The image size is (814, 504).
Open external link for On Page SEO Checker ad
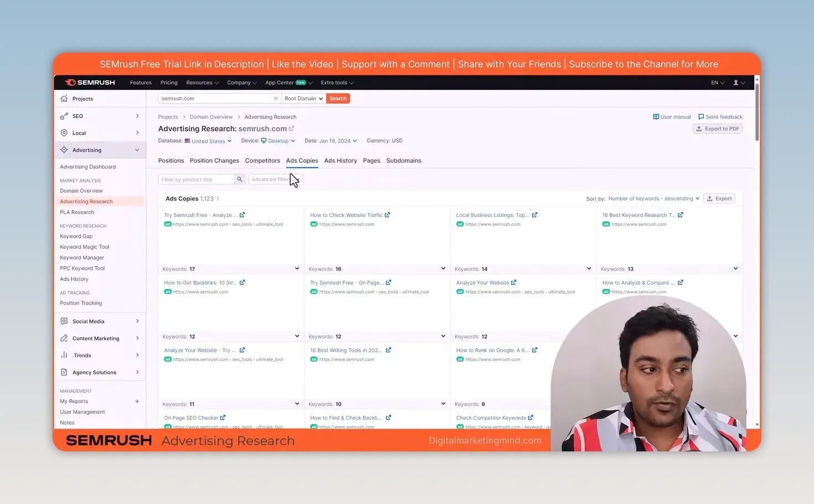click(223, 418)
